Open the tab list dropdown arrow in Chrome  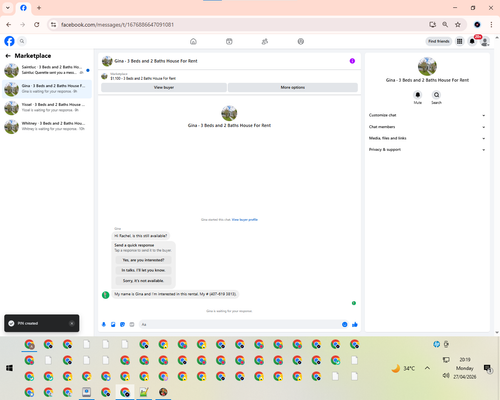tap(8, 8)
